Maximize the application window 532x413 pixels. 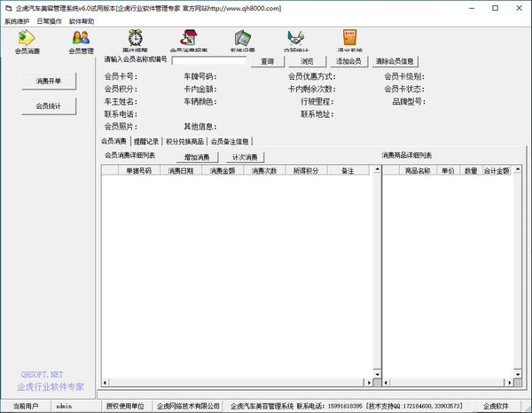click(x=496, y=8)
